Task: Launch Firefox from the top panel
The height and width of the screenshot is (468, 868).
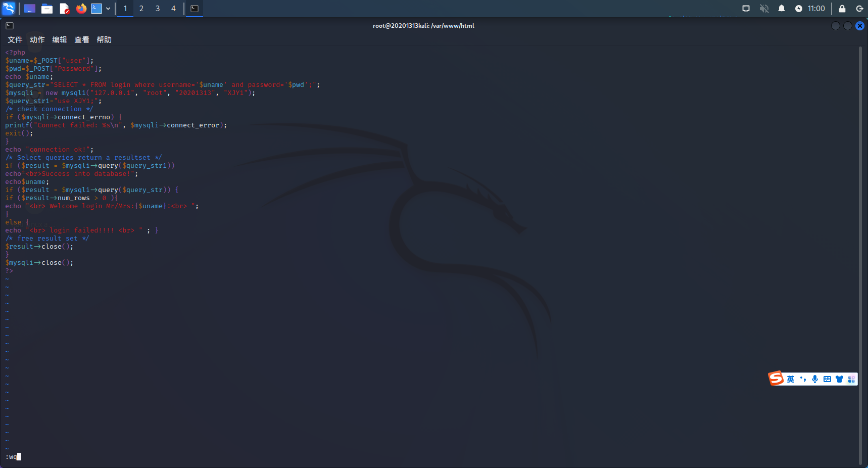Action: [x=81, y=9]
